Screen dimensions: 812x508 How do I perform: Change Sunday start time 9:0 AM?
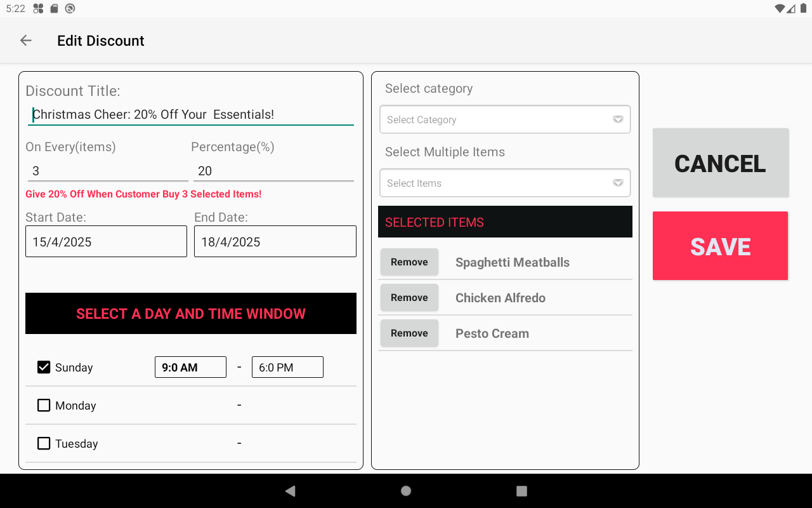pos(190,368)
